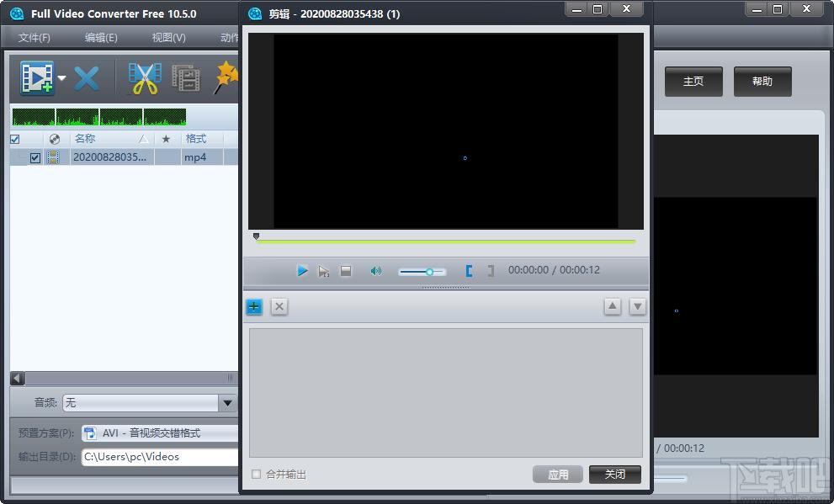
Task: Click the timeline playhead marker
Action: [x=257, y=236]
